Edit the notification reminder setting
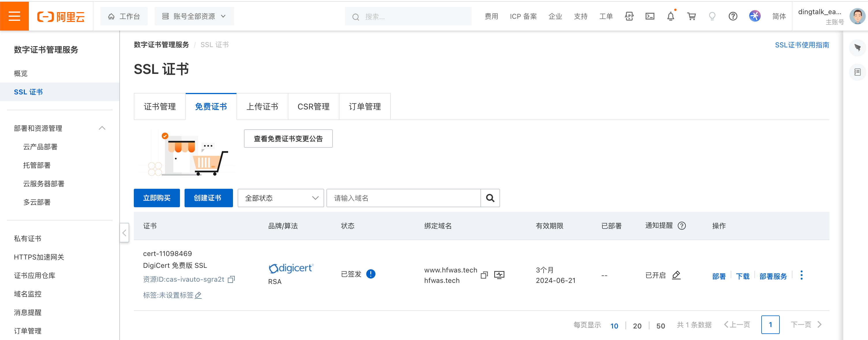868x340 pixels. click(x=676, y=275)
